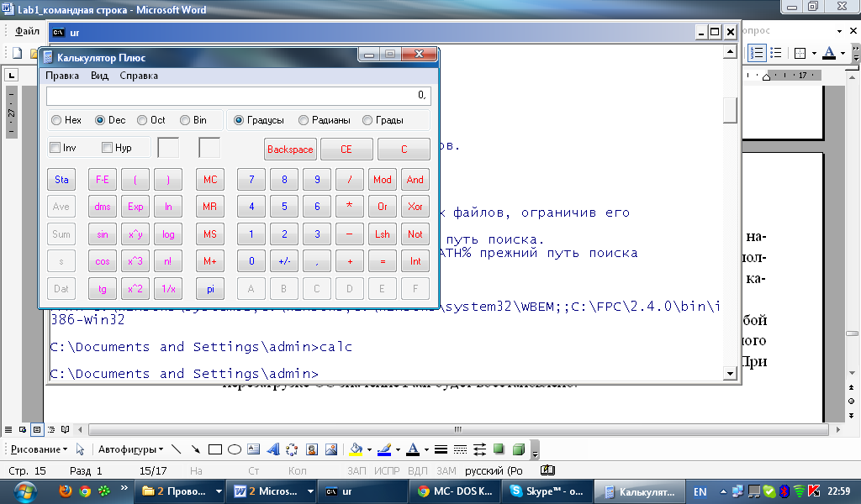Select the Line drawing tool in Word

click(177, 449)
